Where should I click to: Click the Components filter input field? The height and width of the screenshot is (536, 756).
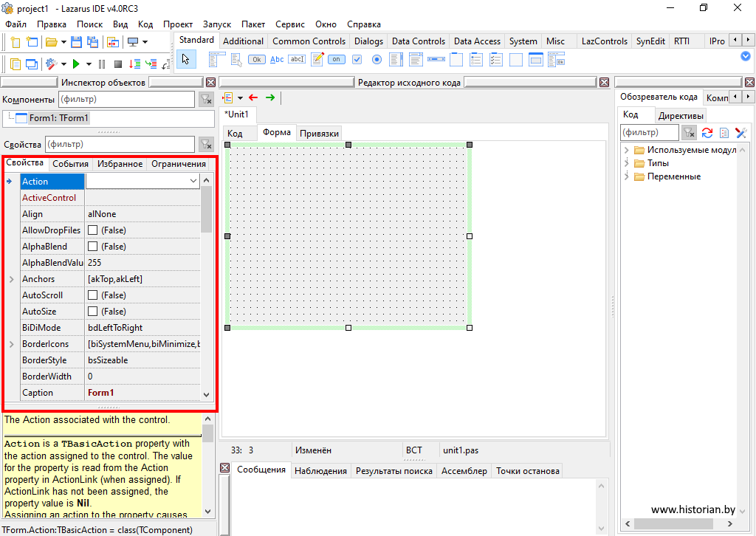[x=126, y=99]
